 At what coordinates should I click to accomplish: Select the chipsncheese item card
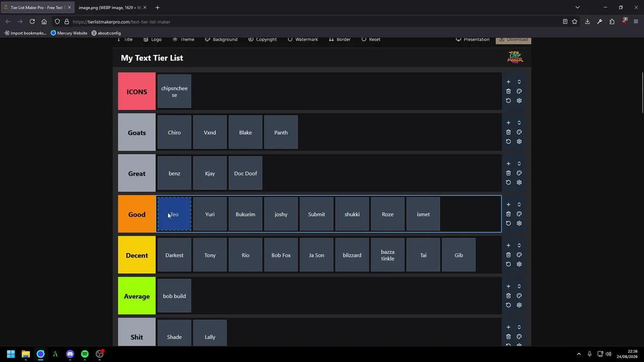[174, 92]
